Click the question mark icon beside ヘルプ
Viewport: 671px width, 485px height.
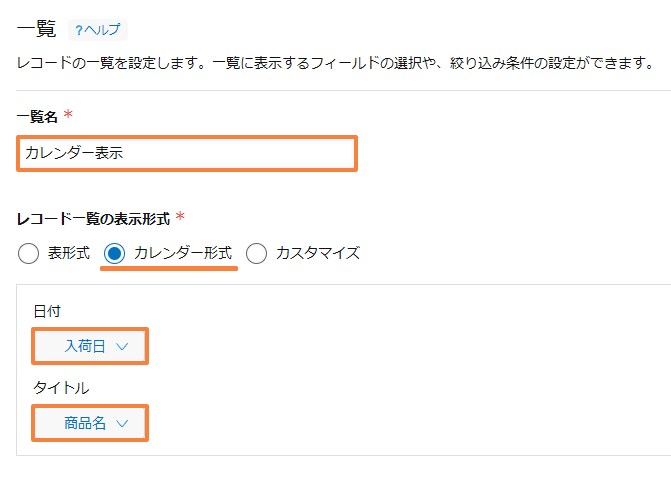pos(79,30)
